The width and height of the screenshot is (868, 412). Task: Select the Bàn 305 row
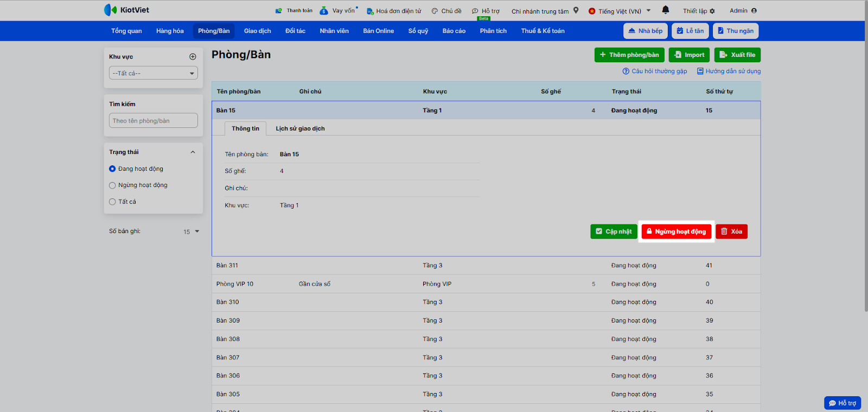point(486,394)
